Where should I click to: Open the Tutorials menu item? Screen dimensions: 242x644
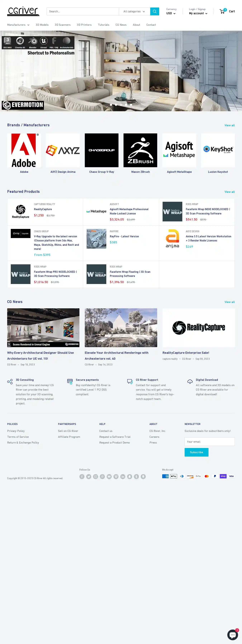click(103, 25)
